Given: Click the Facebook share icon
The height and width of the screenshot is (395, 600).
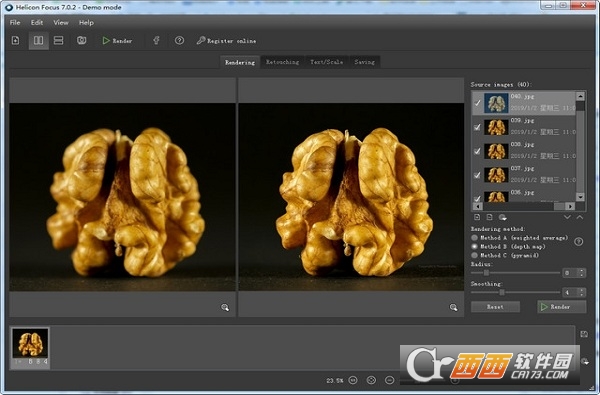Looking at the screenshot, I should pyautogui.click(x=156, y=40).
